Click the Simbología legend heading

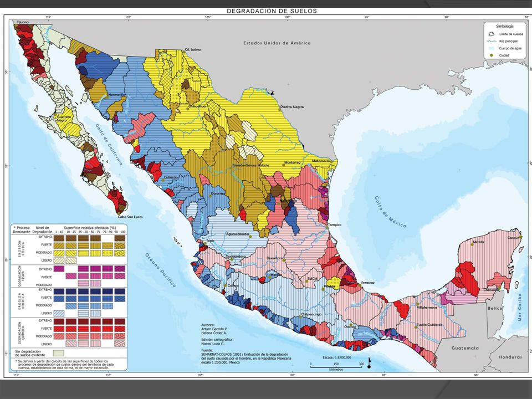504,26
